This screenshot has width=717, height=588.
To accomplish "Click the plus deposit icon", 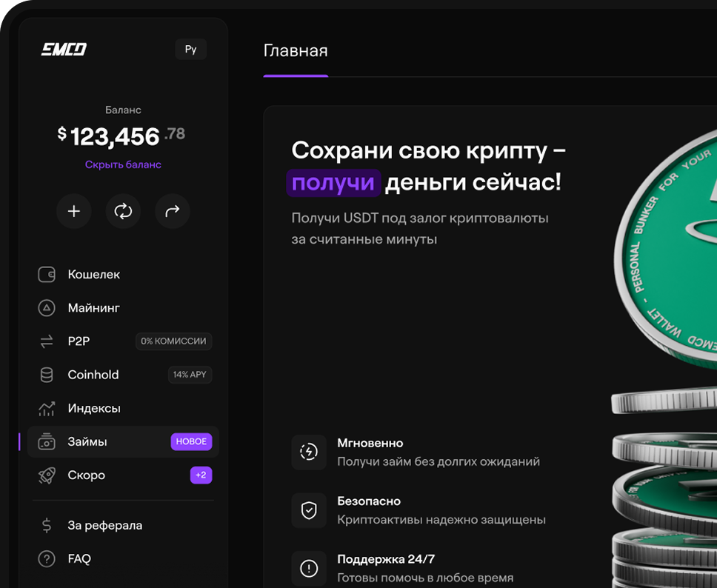I will tap(74, 211).
